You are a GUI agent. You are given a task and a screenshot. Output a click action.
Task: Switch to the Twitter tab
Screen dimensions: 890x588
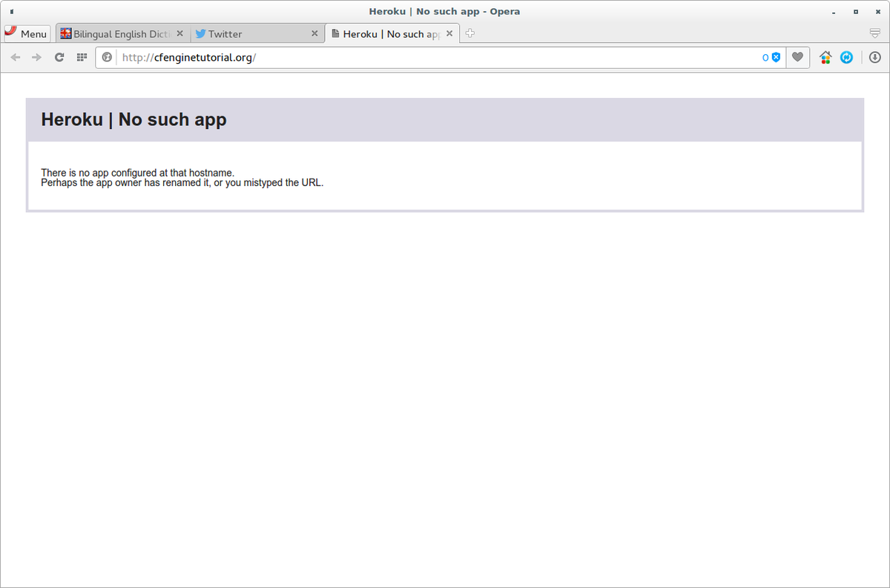coord(257,33)
